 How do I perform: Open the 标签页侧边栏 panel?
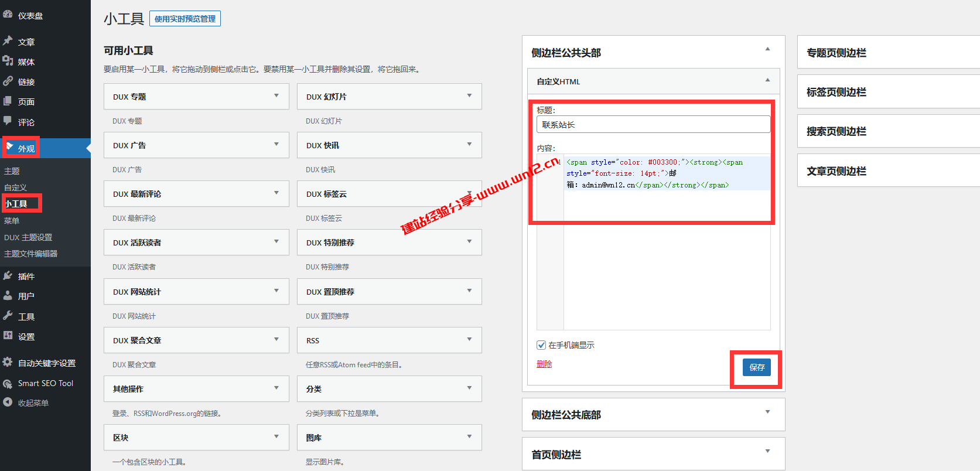pyautogui.click(x=889, y=91)
